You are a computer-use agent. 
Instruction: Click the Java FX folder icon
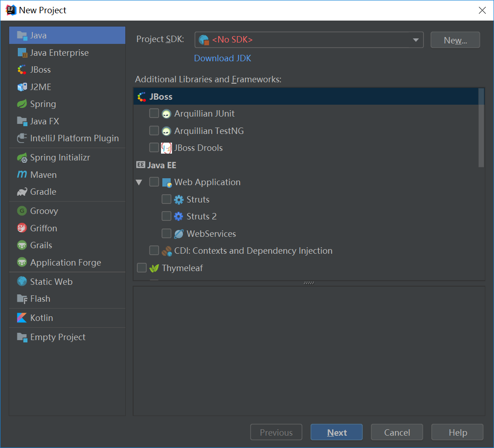coord(22,121)
